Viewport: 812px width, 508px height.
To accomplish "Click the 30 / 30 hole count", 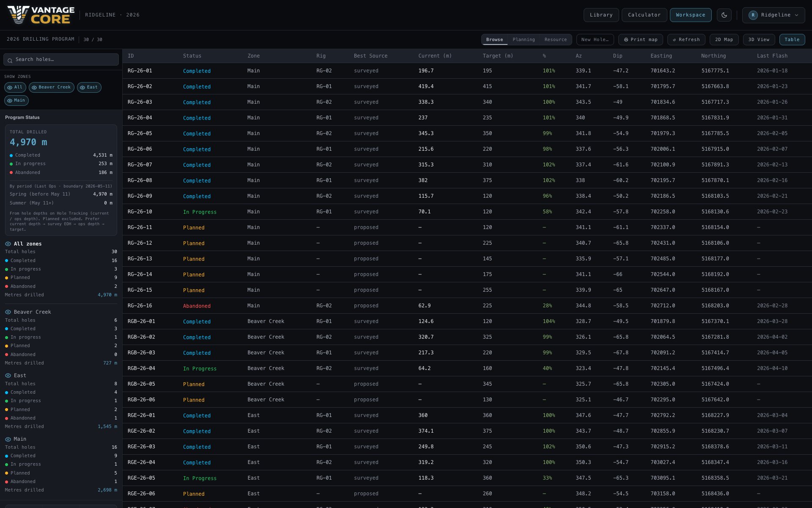I will [93, 40].
